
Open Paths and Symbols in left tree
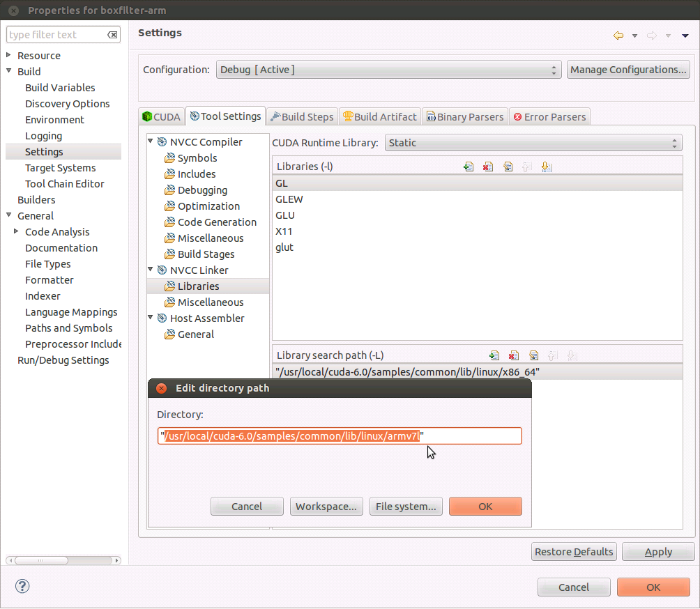[69, 328]
